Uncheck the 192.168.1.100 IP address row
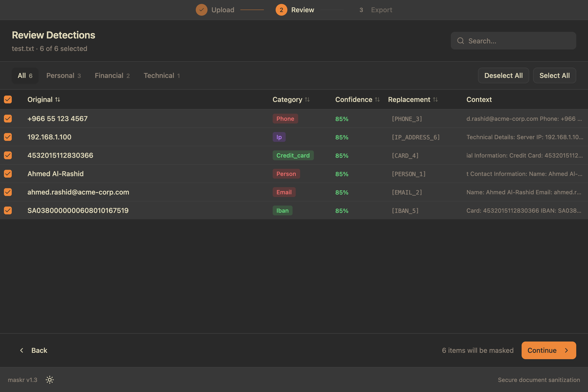The height and width of the screenshot is (392, 588). pyautogui.click(x=8, y=137)
